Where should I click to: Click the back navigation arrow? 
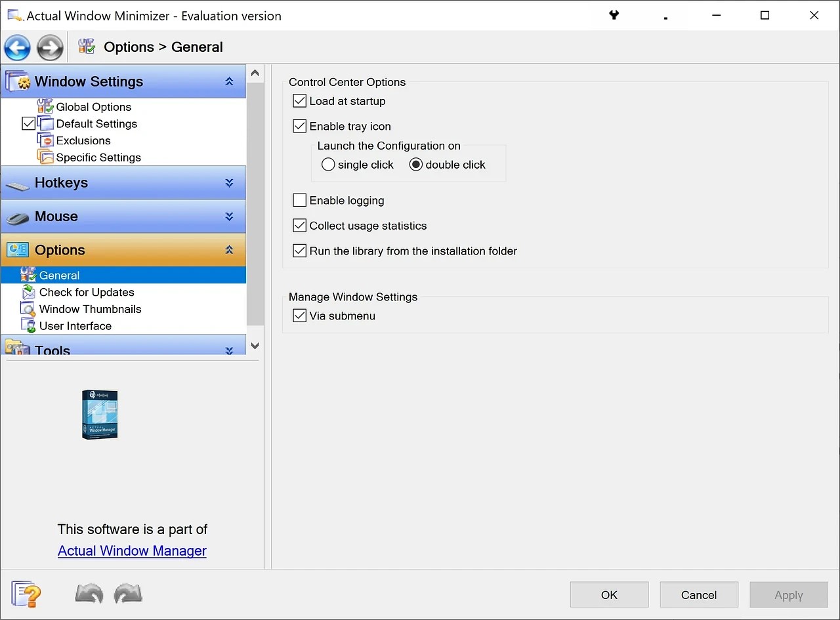click(x=17, y=47)
